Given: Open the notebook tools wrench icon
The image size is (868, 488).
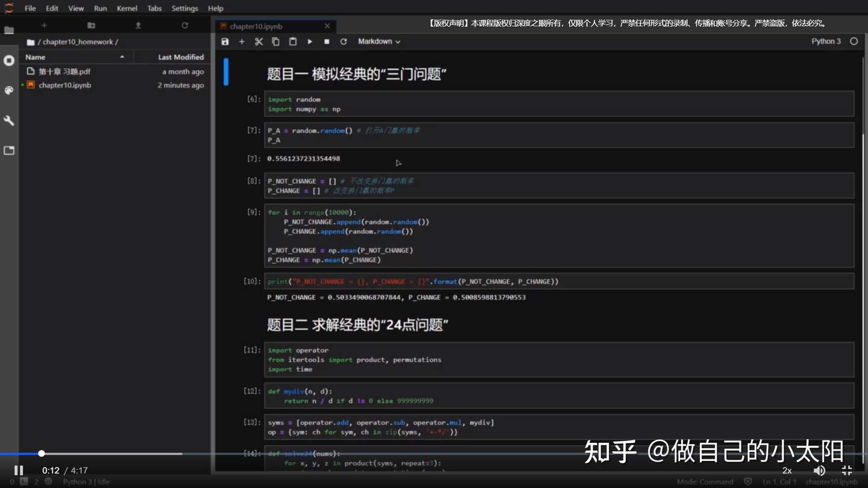Looking at the screenshot, I should (x=9, y=120).
